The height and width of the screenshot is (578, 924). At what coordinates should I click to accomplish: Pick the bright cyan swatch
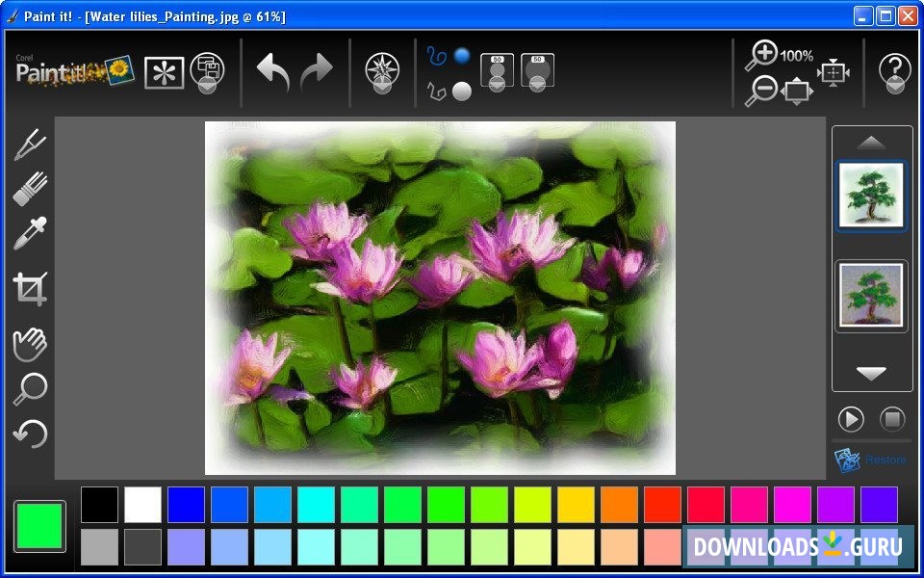[x=316, y=504]
